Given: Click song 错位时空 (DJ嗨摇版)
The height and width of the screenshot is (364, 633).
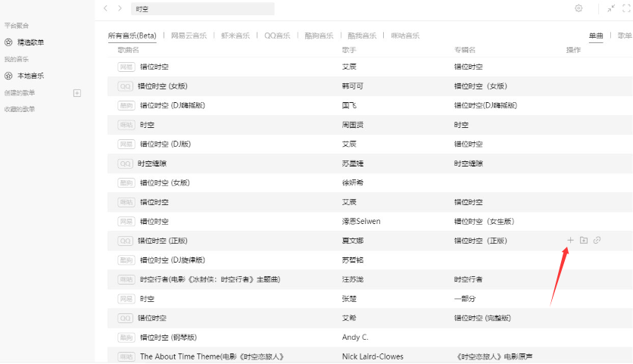Looking at the screenshot, I should tap(173, 105).
